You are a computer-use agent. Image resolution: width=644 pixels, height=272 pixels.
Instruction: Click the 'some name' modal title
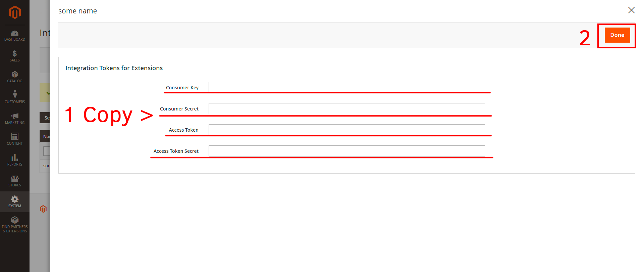77,11
